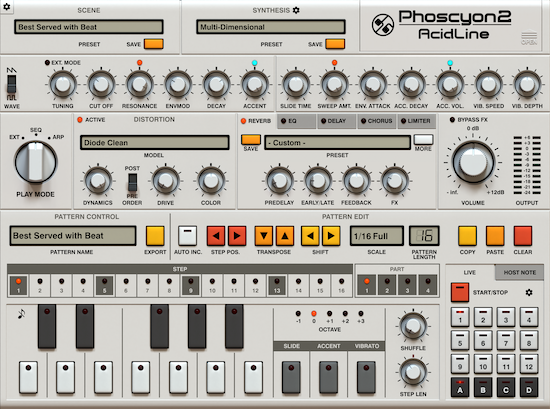
Task: Click the yellow COPY pattern button
Action: [467, 236]
